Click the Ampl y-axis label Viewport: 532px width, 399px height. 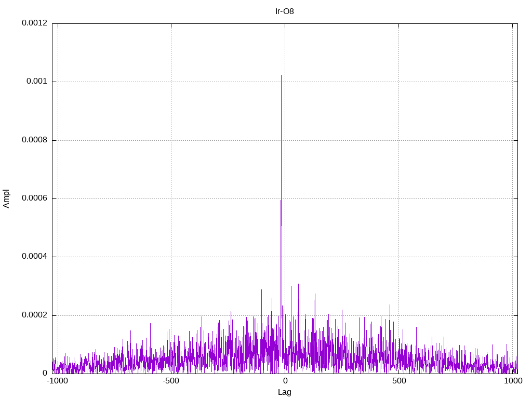[6, 199]
